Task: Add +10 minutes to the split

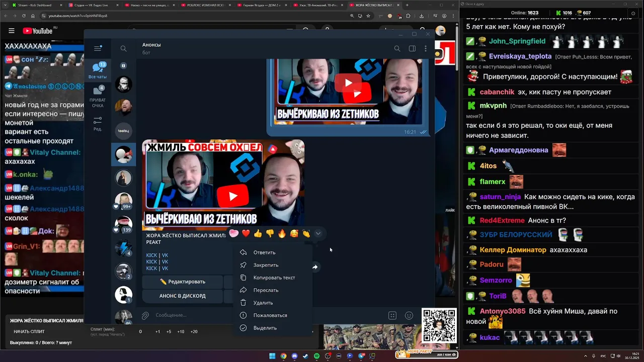Action: click(x=181, y=331)
